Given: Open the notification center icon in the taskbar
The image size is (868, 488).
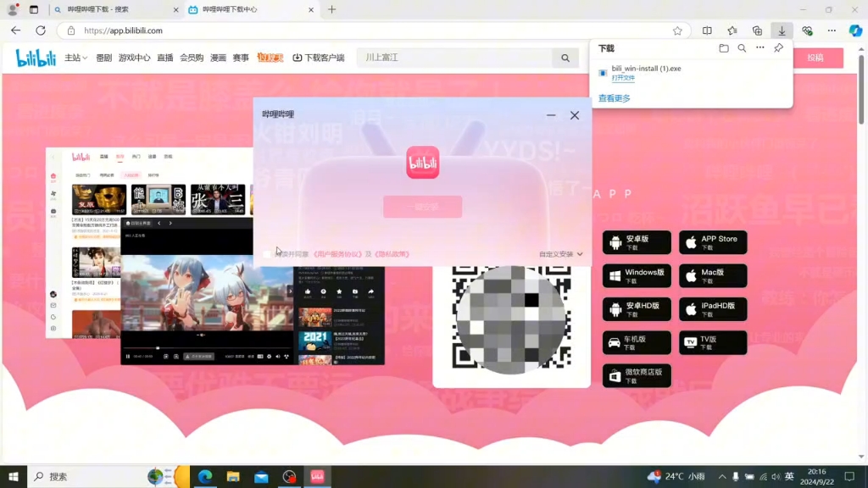Looking at the screenshot, I should (x=849, y=476).
